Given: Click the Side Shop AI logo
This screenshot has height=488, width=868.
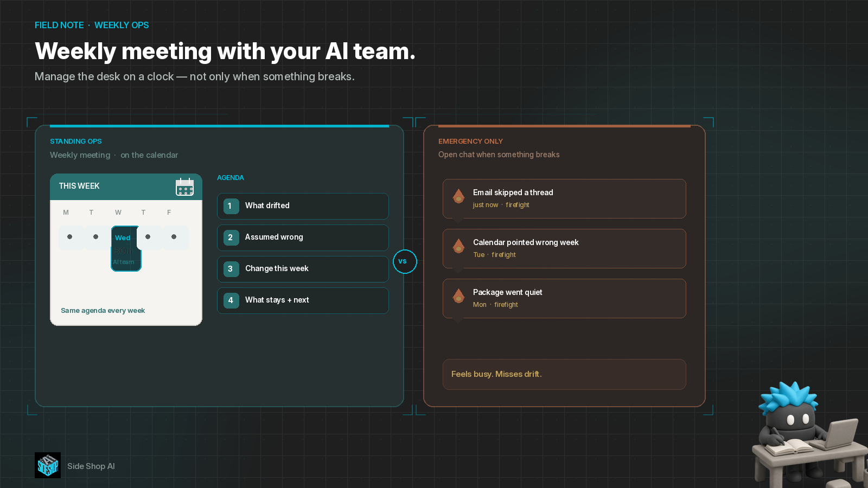Looking at the screenshot, I should point(48,465).
